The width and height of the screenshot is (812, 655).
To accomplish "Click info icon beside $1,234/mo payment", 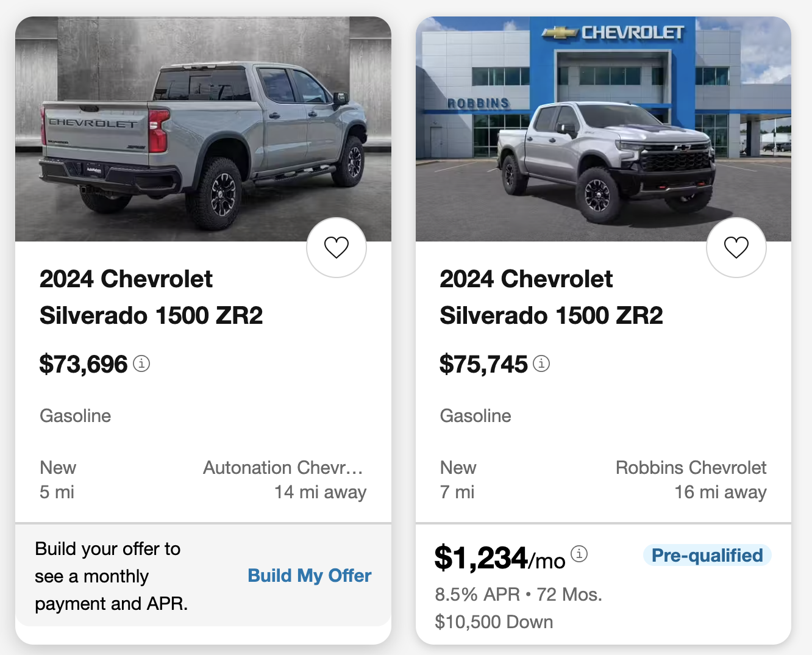I will point(579,554).
